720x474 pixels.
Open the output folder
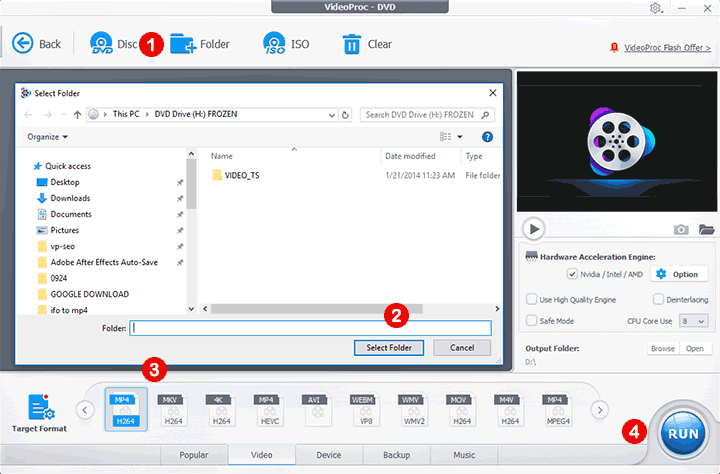tap(695, 349)
